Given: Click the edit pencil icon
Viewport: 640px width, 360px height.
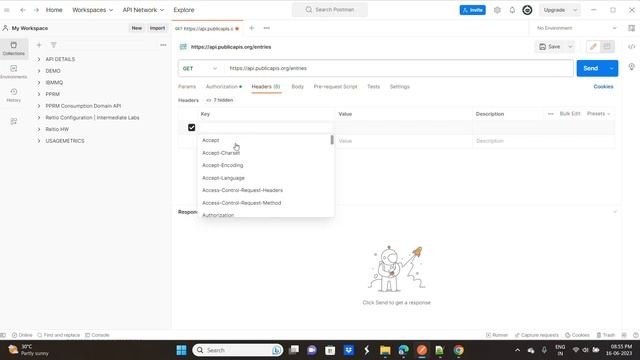Looking at the screenshot, I should tap(593, 47).
